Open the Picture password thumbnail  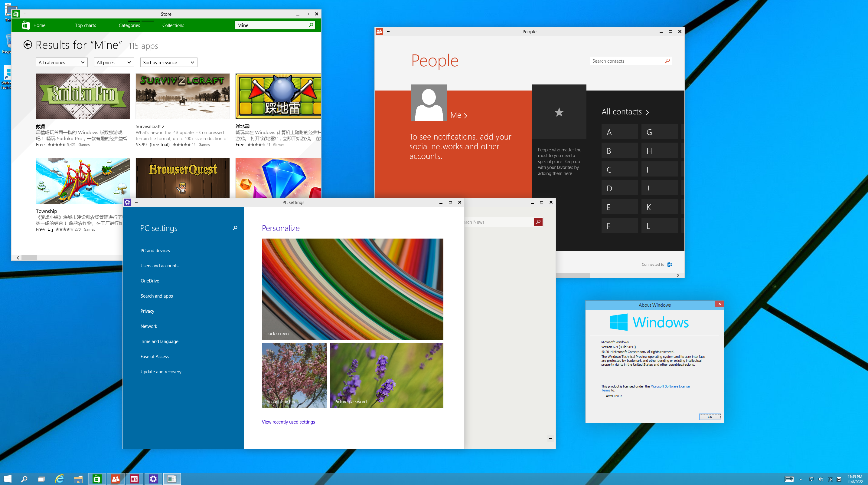[387, 375]
